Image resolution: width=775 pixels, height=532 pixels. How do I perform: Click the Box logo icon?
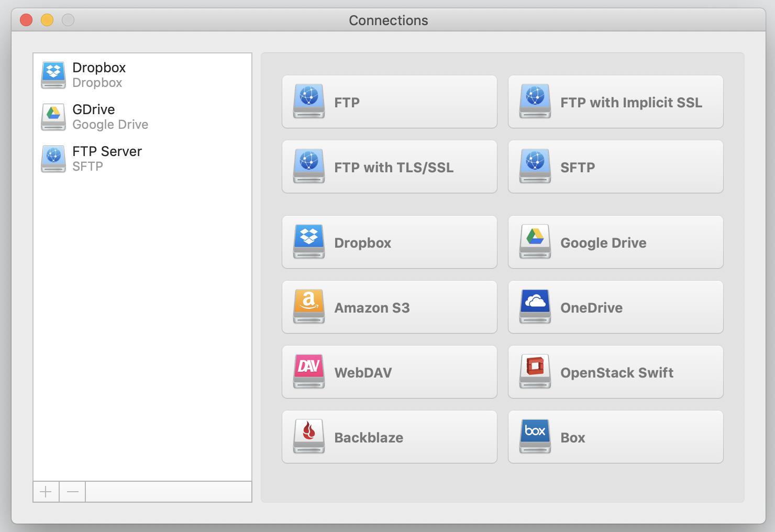coord(535,437)
